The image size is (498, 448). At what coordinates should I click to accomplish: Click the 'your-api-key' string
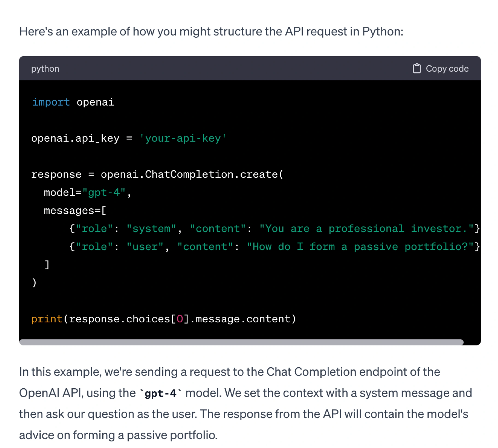click(x=183, y=138)
